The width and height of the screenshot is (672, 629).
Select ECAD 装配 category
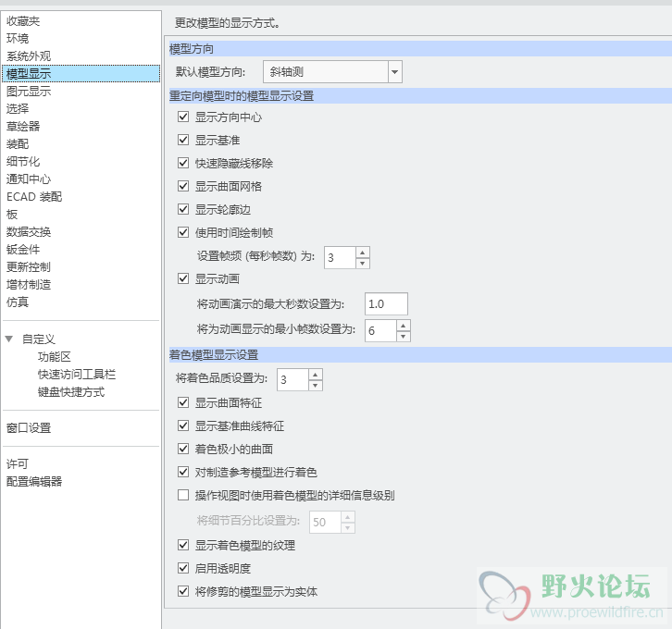pyautogui.click(x=81, y=196)
